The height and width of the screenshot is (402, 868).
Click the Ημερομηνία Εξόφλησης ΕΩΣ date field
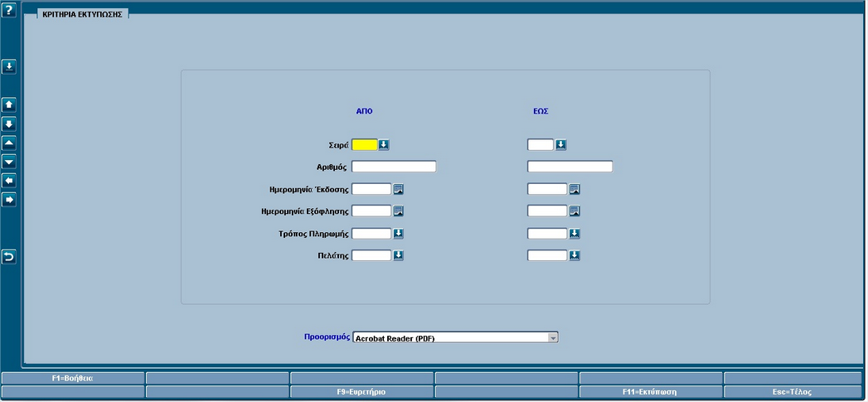pyautogui.click(x=548, y=211)
